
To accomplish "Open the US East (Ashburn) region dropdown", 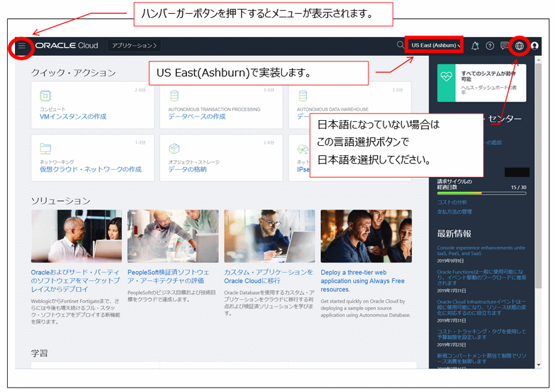I will click(x=434, y=46).
